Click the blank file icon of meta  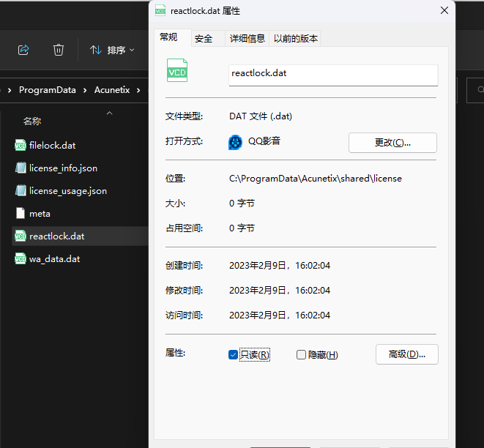tap(21, 213)
